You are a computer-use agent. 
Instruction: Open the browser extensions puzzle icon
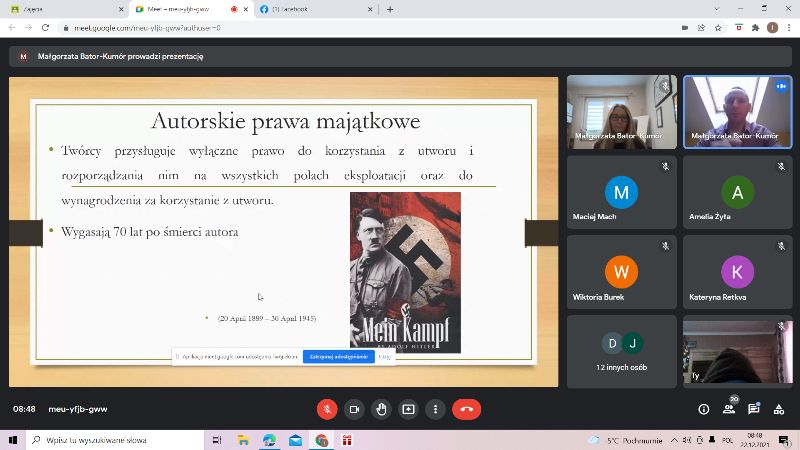tap(756, 28)
